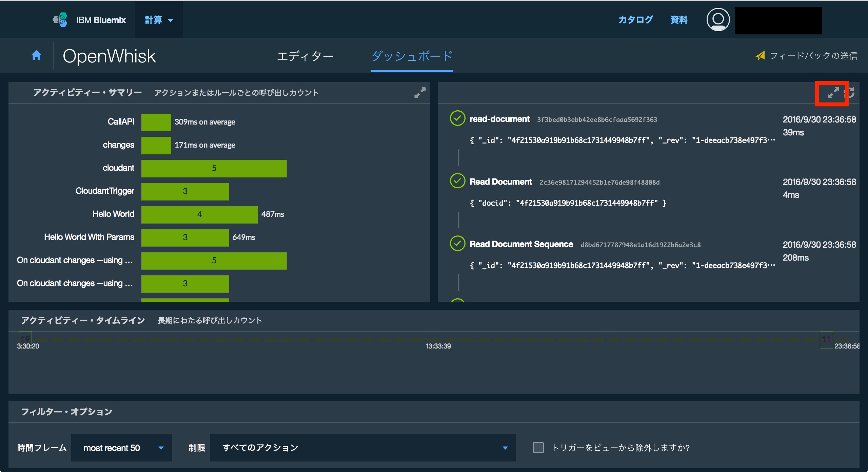The width and height of the screenshot is (868, 472).
Task: Select the ダッシュボード tab
Action: tap(412, 56)
